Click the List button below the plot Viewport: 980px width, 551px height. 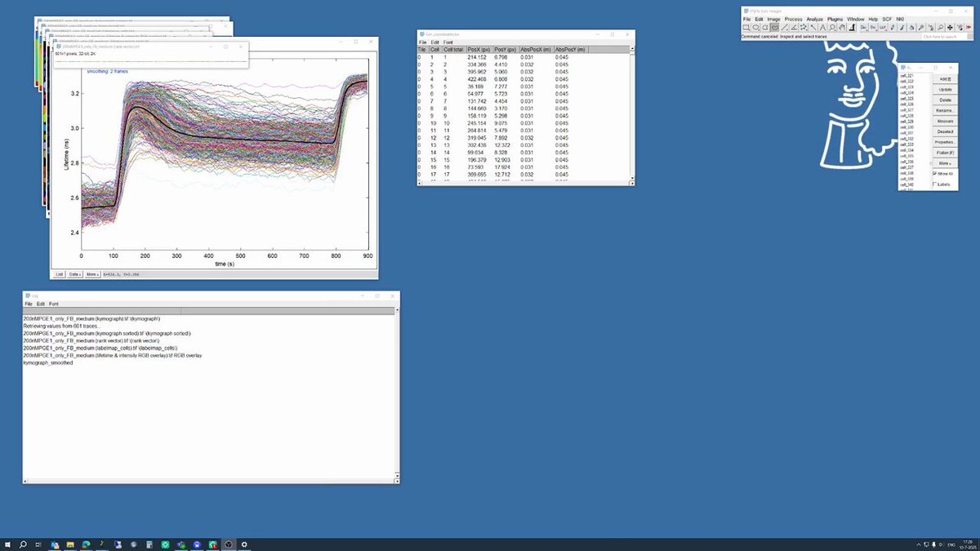coord(60,274)
